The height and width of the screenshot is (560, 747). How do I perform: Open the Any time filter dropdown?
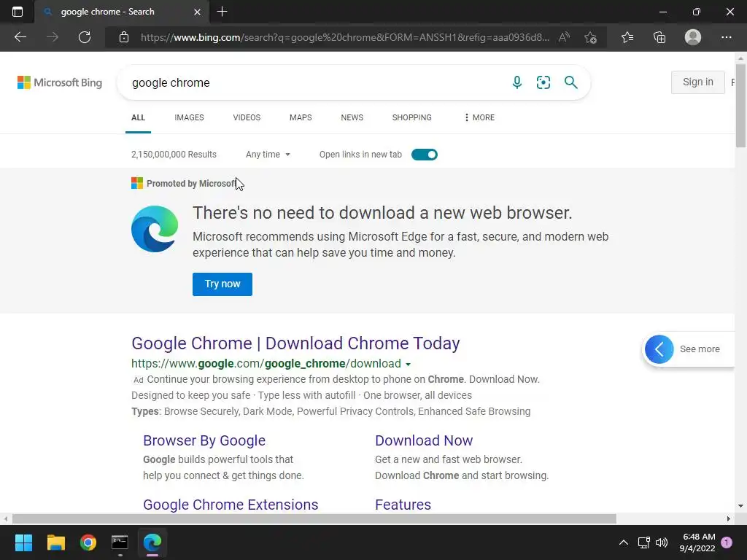click(268, 155)
